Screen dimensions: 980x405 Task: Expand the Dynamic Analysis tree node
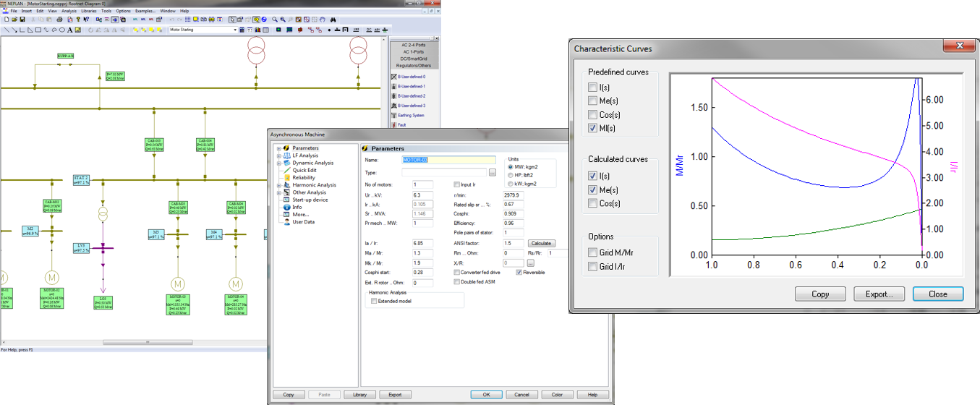(x=278, y=163)
